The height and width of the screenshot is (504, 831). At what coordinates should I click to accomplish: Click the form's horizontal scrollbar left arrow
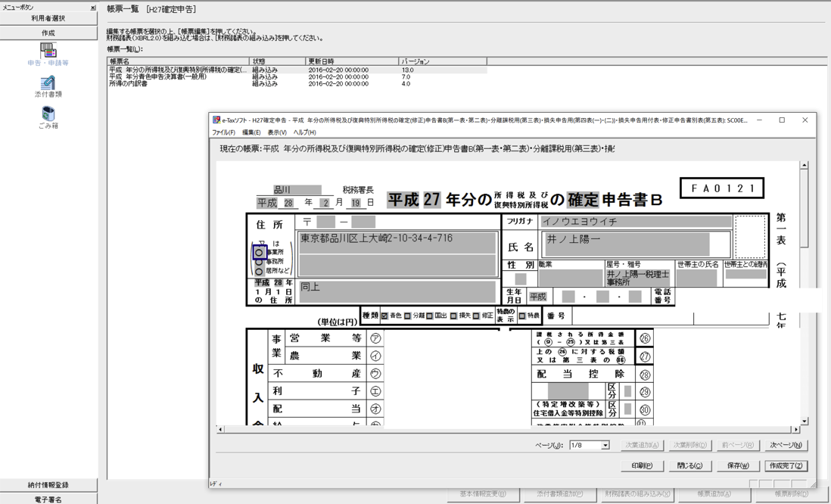(x=221, y=429)
